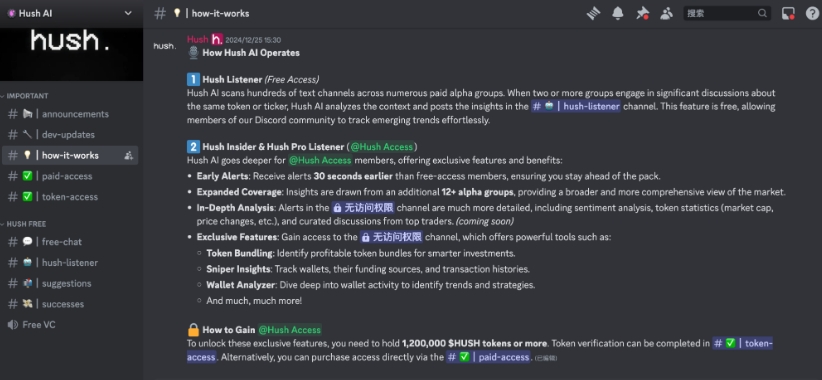The width and height of the screenshot is (822, 380).
Task: Toggle the member list icon
Action: (666, 14)
